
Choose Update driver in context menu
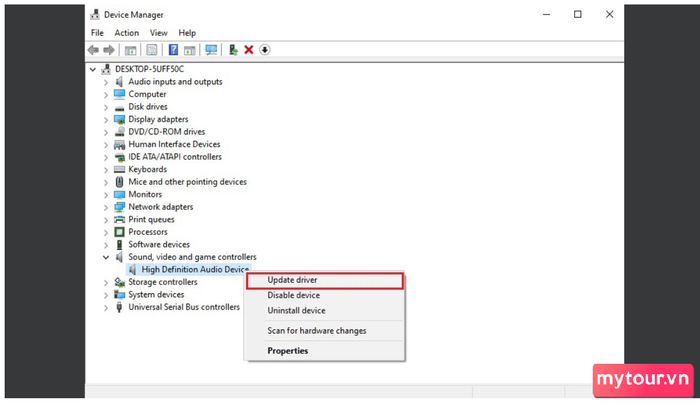(325, 280)
